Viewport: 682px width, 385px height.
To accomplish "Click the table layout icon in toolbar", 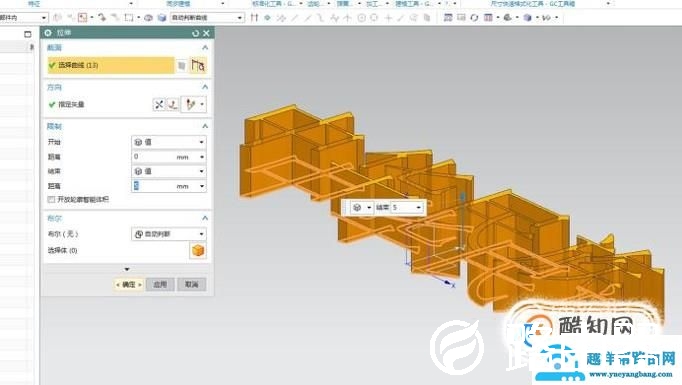I will (x=448, y=17).
